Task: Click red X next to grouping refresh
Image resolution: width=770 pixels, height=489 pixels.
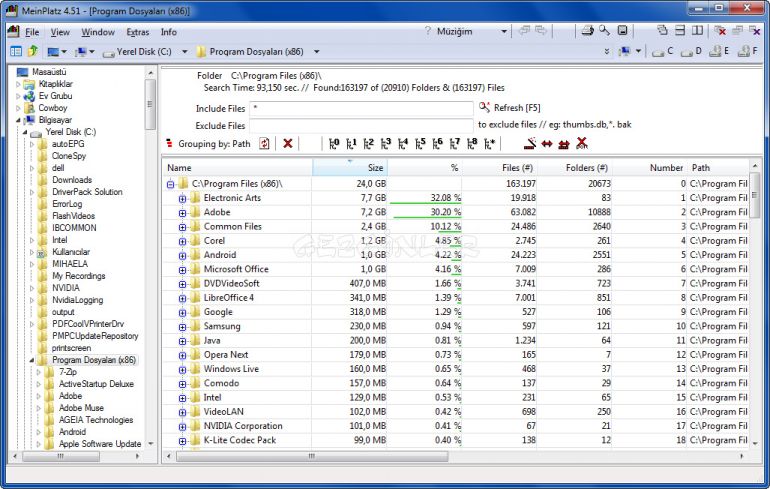Action: [288, 143]
